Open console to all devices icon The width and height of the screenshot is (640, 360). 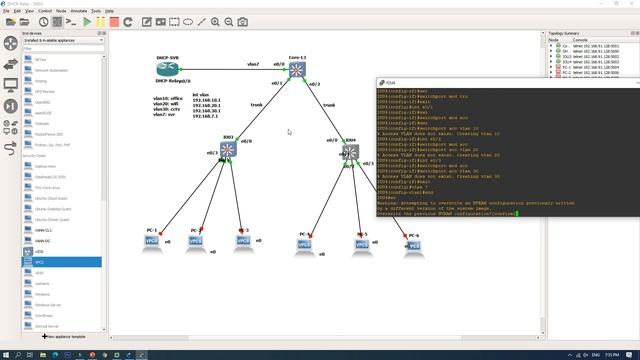pos(71,22)
